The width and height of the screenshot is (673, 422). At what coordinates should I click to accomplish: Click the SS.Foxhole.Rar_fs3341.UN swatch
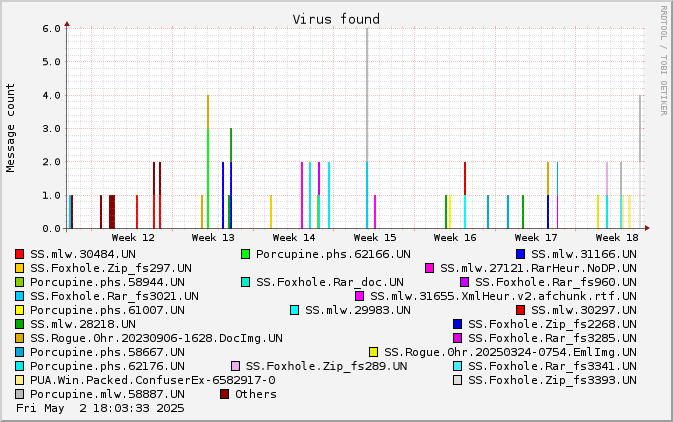pyautogui.click(x=458, y=366)
